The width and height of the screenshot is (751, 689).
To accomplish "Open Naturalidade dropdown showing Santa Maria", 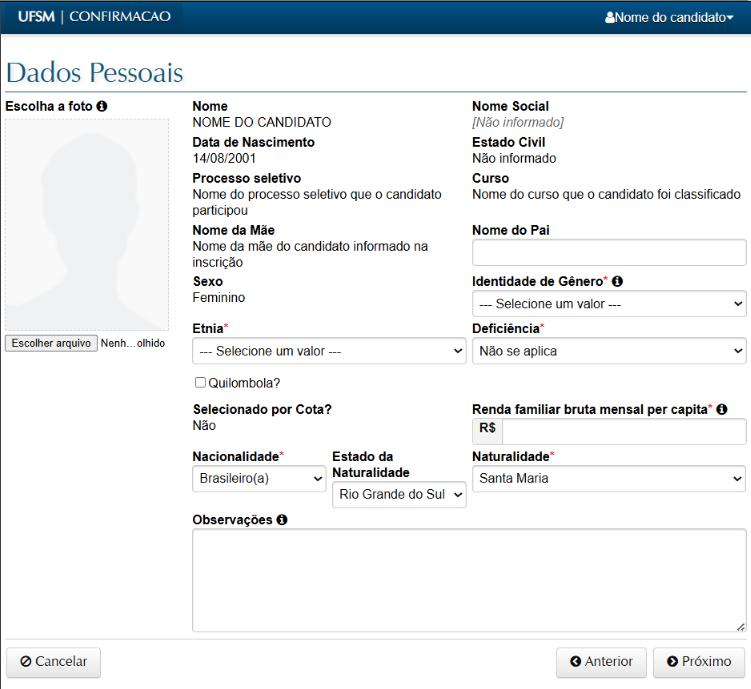I will [x=609, y=478].
